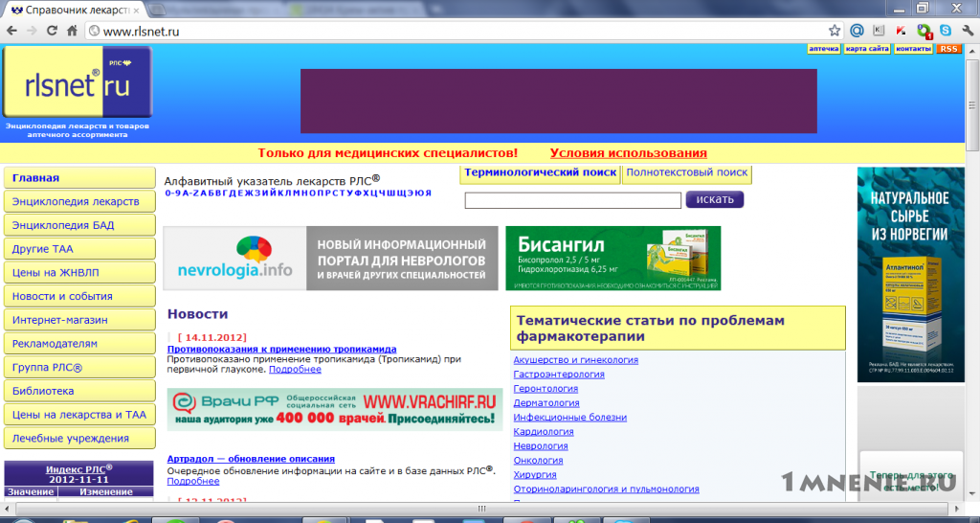Select the Терминологический поиск tab
The width and height of the screenshot is (980, 523).
(541, 173)
